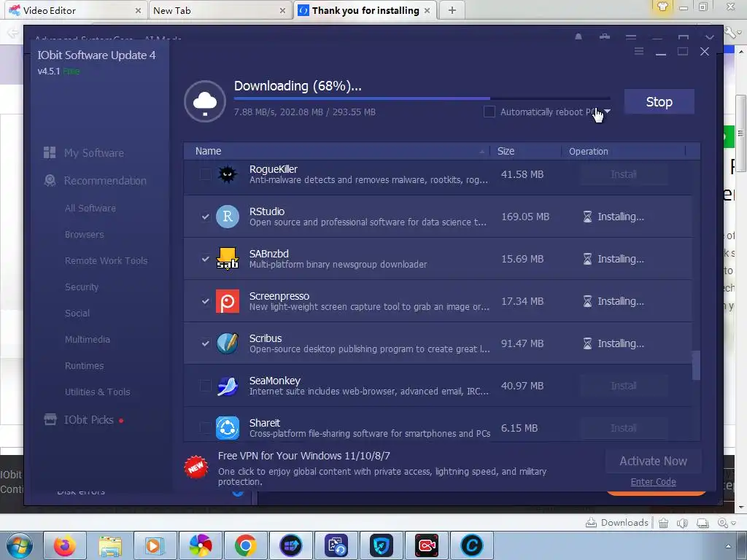Click the Enter Code link
747x560 pixels.
coord(653,482)
